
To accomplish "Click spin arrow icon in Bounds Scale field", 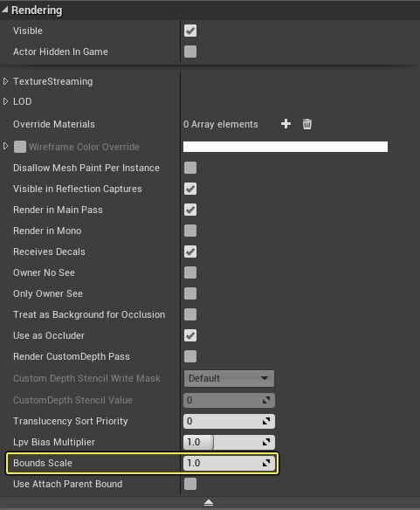I will (x=266, y=463).
